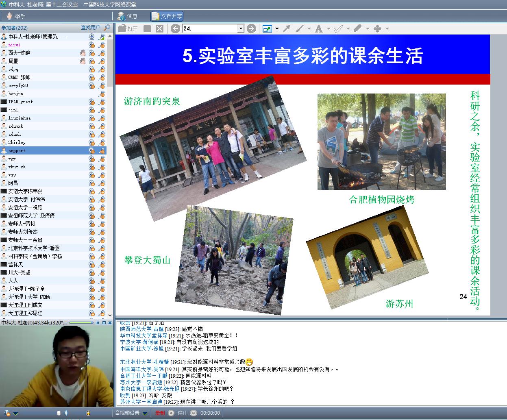Select the checkmark annotation tool
The height and width of the screenshot is (420, 507).
click(338, 28)
